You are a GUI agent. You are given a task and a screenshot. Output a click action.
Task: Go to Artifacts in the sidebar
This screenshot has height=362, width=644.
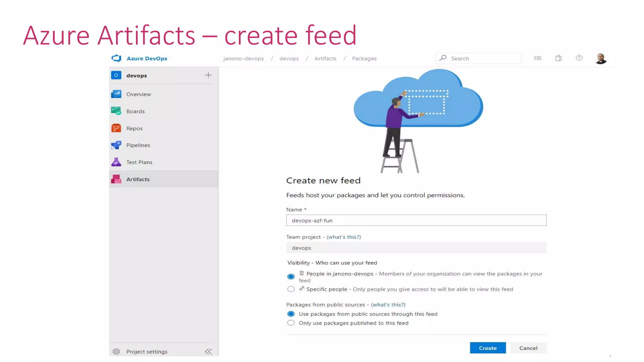[138, 179]
